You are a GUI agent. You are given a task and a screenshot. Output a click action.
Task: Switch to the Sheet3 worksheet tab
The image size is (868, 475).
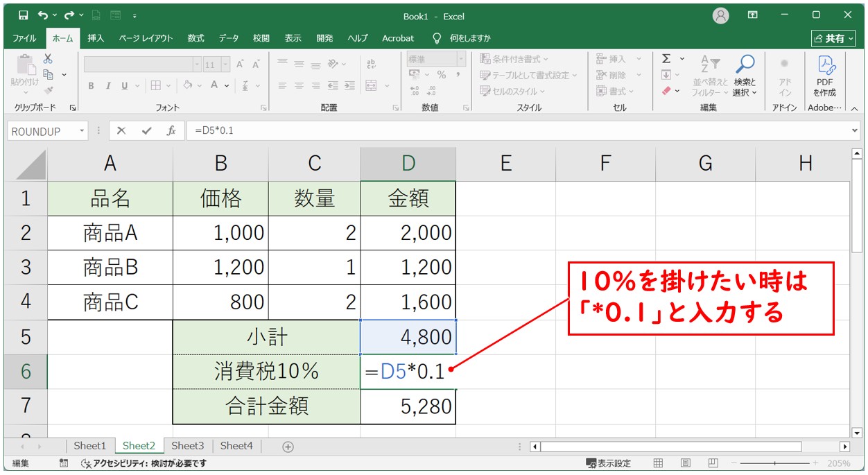188,446
